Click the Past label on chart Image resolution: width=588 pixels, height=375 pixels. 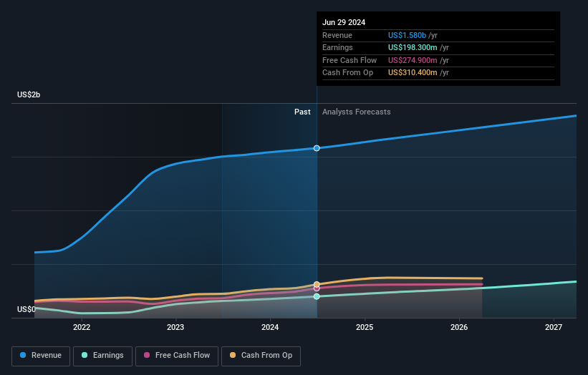[302, 112]
